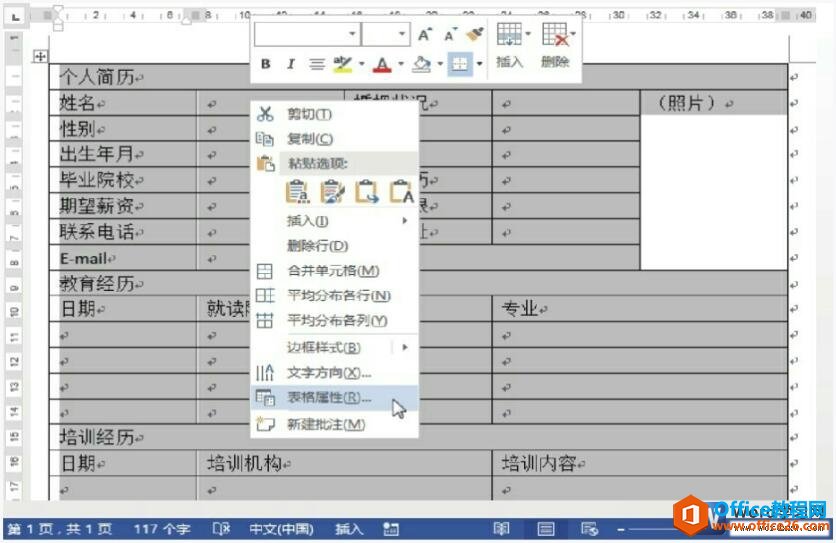This screenshot has height=543, width=836.
Task: Paste text only icon
Action: (x=401, y=192)
